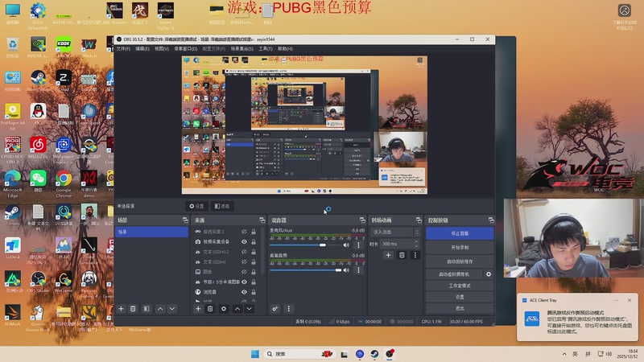Float the Controls dock using its pop-out icon
This screenshot has height=362, width=644.
point(491,220)
